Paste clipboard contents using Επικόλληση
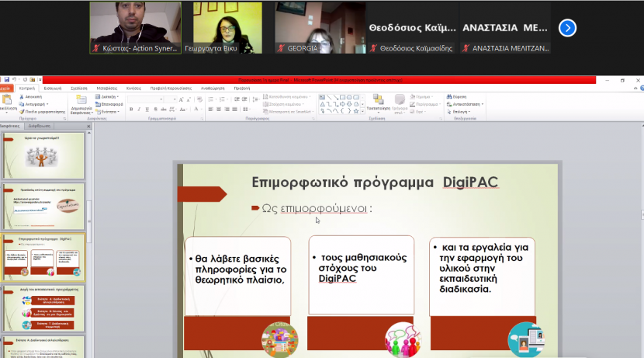This screenshot has width=644, height=358. 8,103
